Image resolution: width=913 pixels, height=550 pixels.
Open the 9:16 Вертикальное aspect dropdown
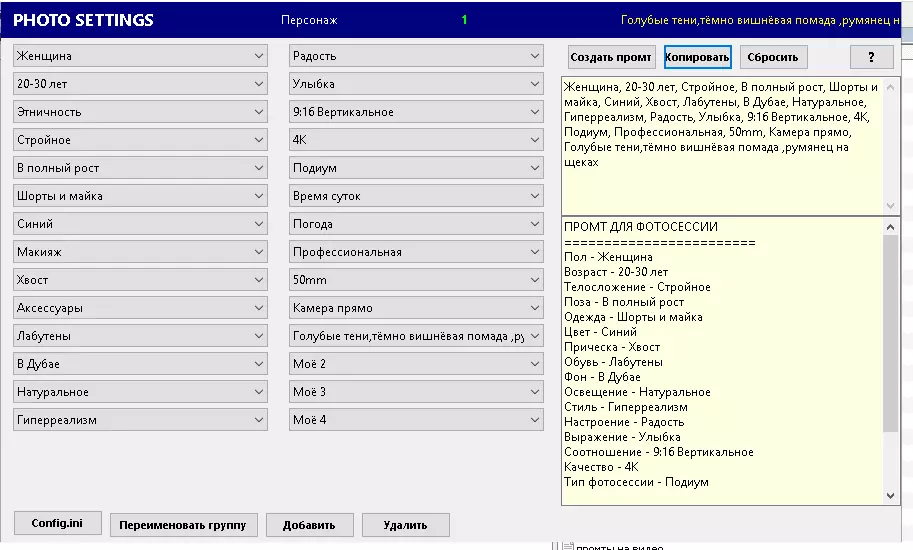point(416,112)
